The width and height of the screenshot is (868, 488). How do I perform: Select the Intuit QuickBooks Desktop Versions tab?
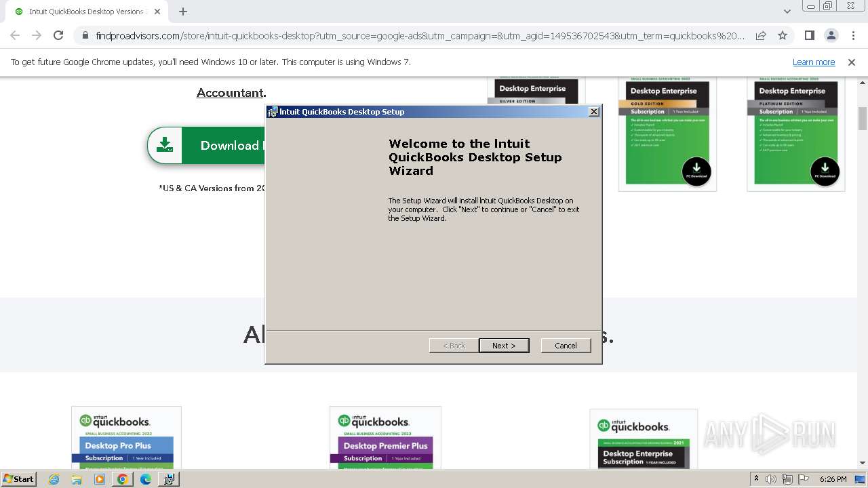(x=86, y=12)
